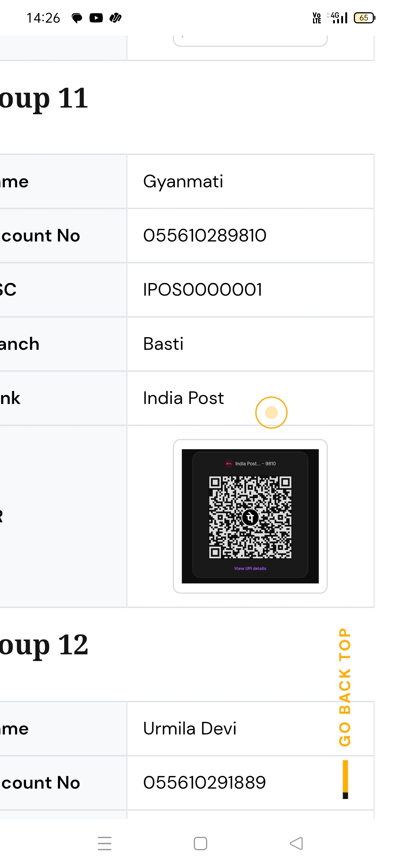Image resolution: width=401 pixels, height=868 pixels.
Task: Tap the PhonePe logo in the QR code
Action: tap(250, 517)
